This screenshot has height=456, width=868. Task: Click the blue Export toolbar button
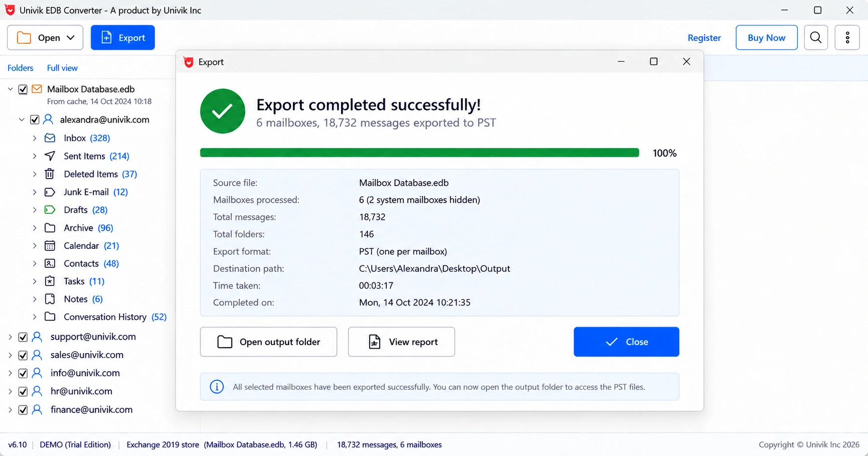(x=123, y=38)
